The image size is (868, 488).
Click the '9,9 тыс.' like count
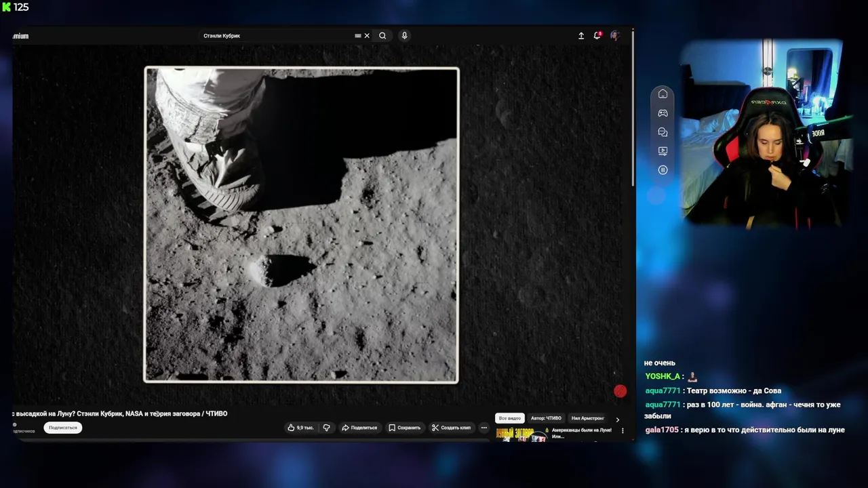305,428
